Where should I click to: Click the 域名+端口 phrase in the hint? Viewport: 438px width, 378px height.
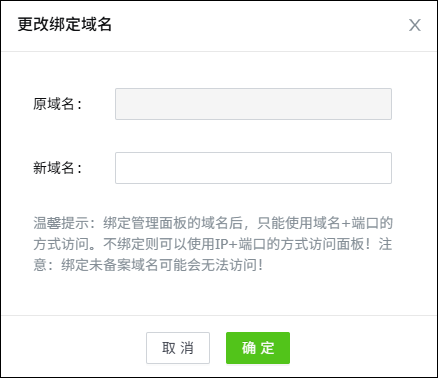(346, 223)
